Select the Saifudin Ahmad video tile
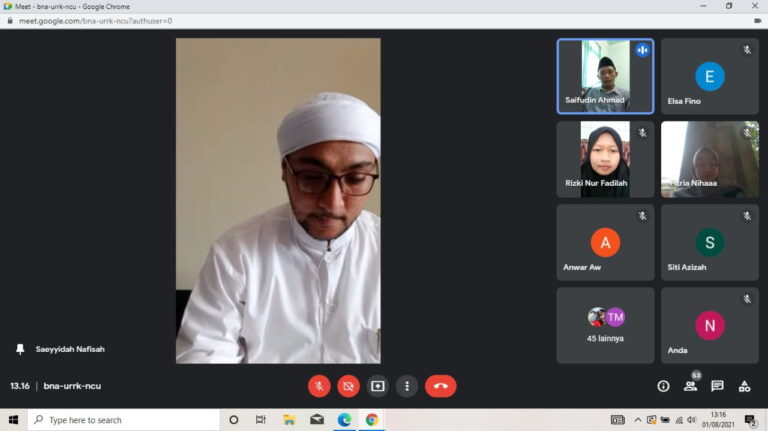The image size is (768, 431). point(605,76)
